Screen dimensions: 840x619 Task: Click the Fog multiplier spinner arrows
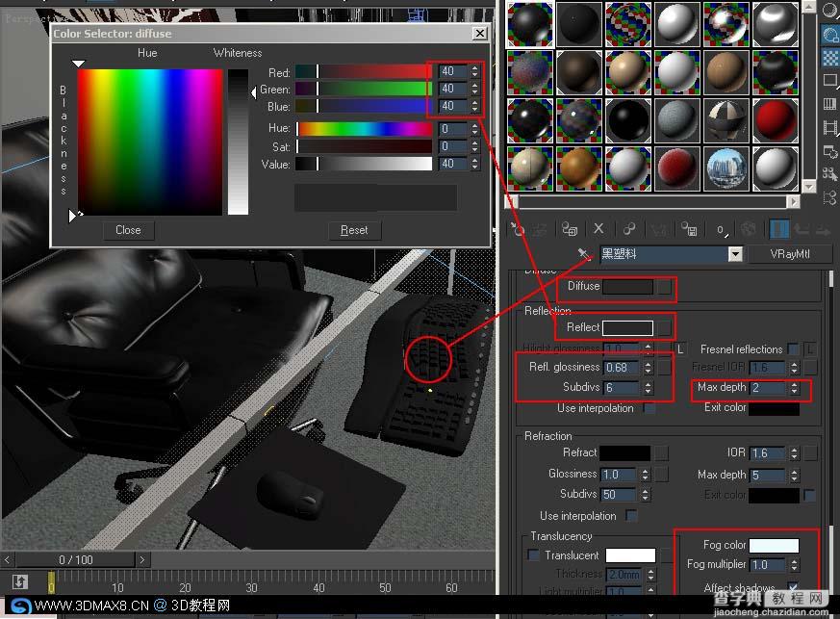pos(794,565)
